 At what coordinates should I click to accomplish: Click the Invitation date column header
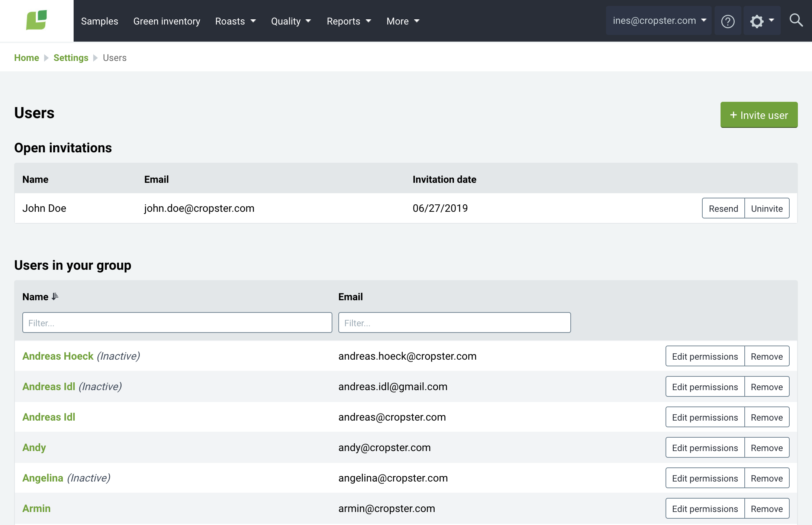pyautogui.click(x=444, y=179)
